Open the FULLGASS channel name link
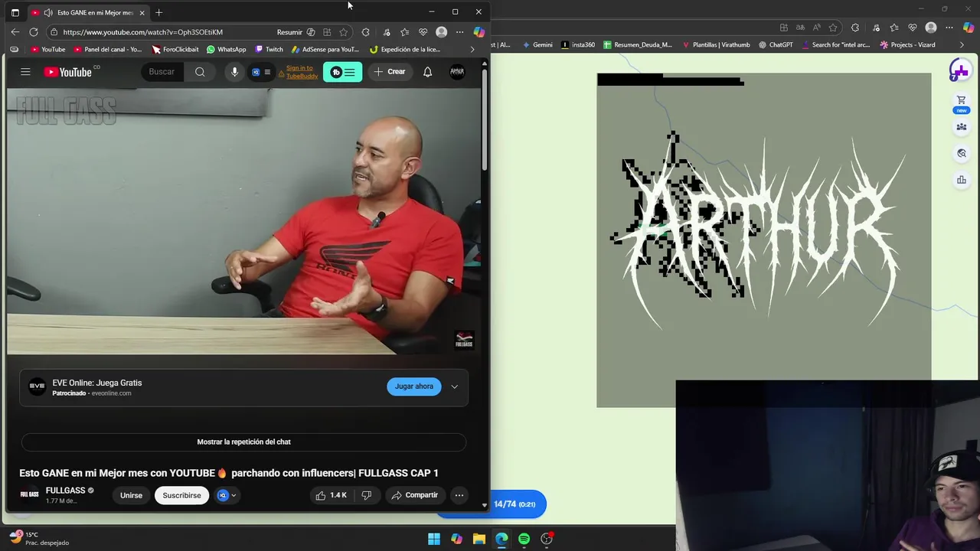980x551 pixels. (65, 491)
